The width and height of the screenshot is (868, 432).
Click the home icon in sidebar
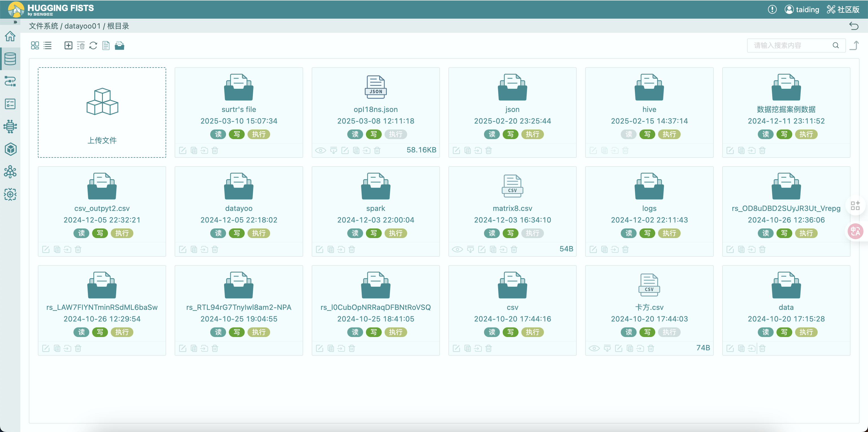pos(10,36)
